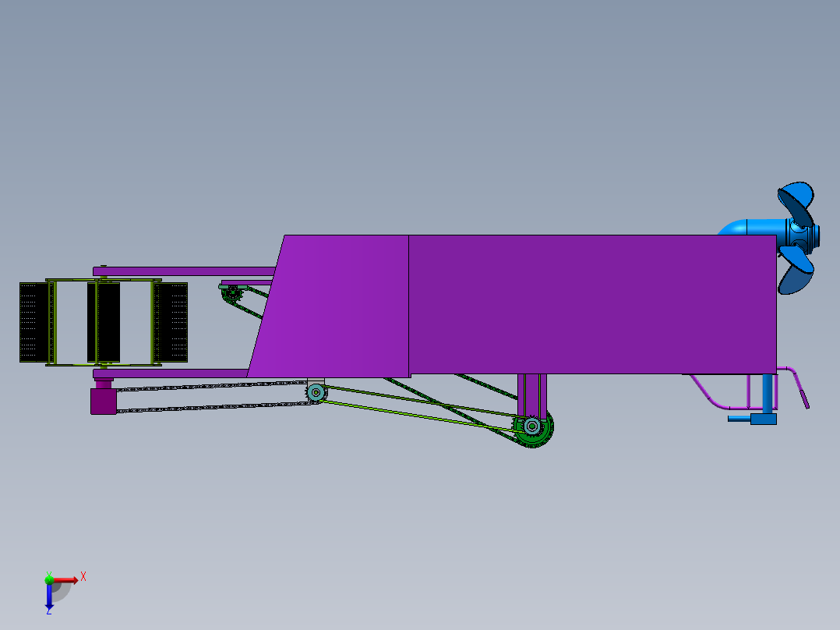Viewport: 840px width, 630px height.
Task: Select the lower purple arm bar
Action: [171, 373]
